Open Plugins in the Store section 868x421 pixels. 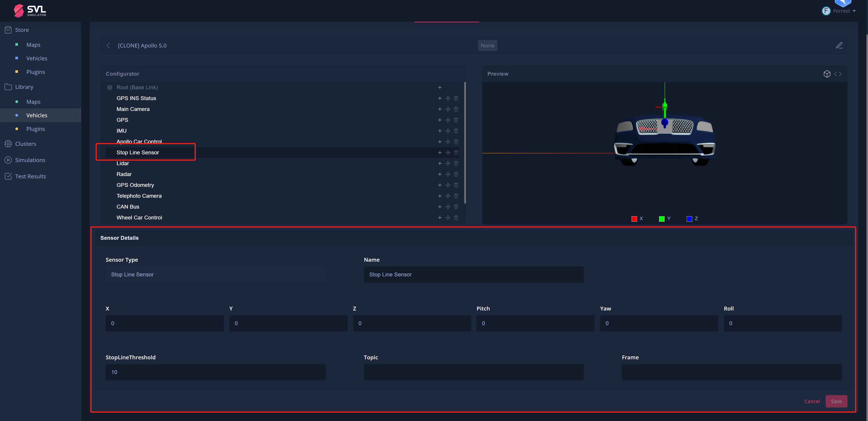click(35, 72)
